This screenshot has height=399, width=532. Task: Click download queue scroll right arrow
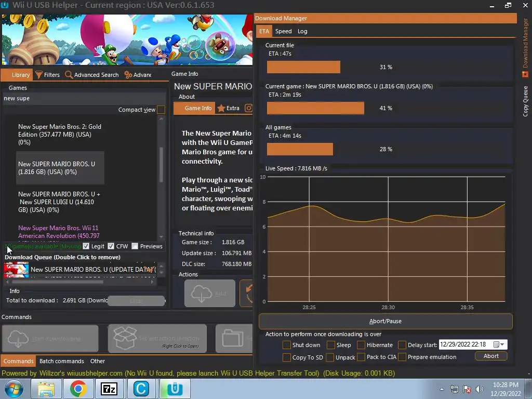152,282
